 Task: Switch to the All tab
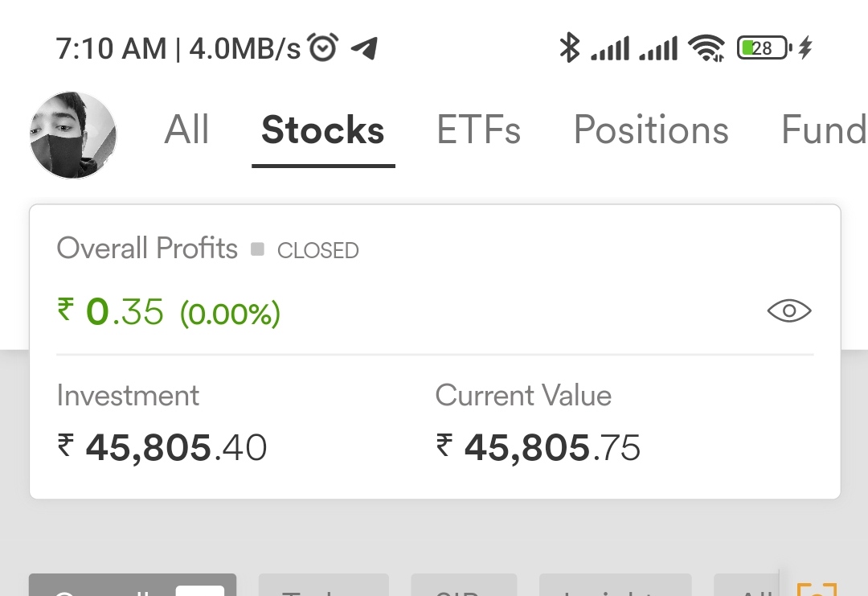[186, 129]
